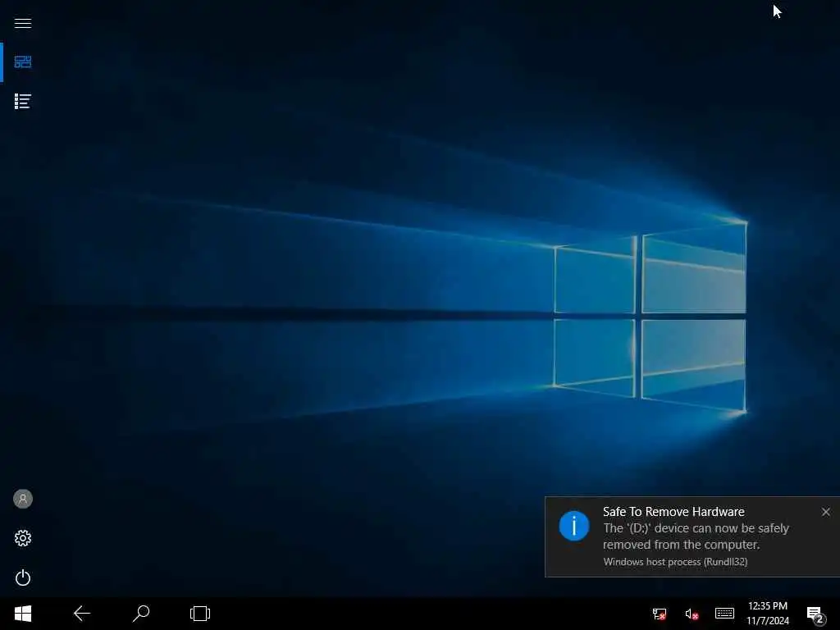Open the Power options icon
The height and width of the screenshot is (630, 840).
point(22,577)
